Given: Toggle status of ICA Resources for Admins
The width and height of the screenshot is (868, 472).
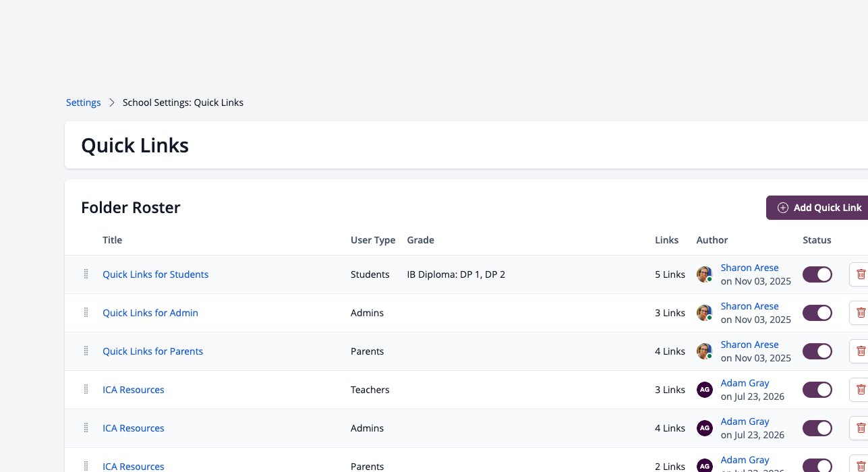Looking at the screenshot, I should click(817, 428).
